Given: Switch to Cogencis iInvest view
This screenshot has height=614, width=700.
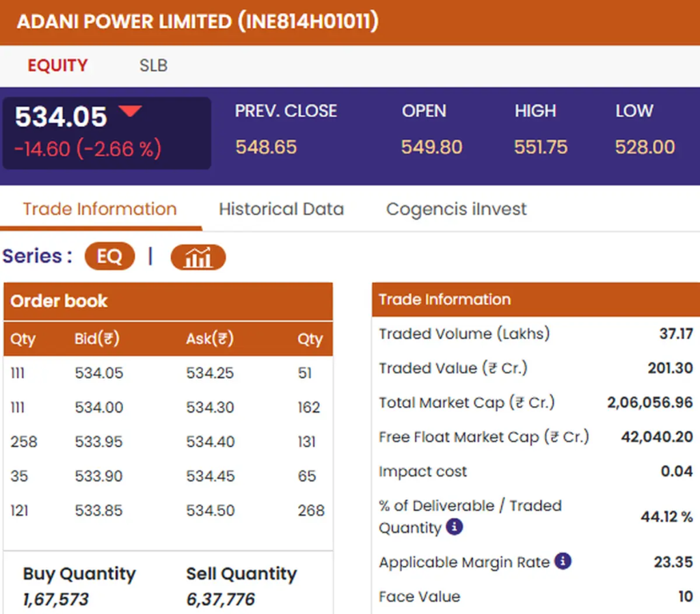Looking at the screenshot, I should point(455,209).
